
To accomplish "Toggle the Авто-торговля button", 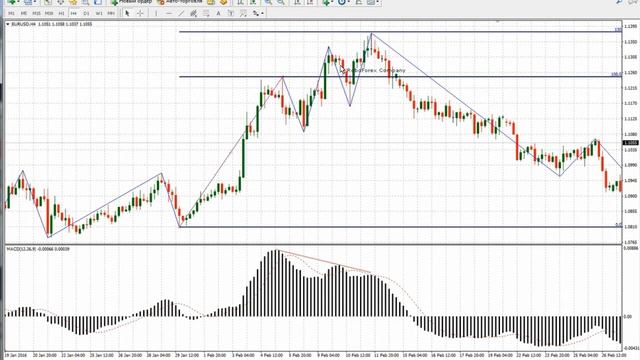I will click(x=180, y=2).
